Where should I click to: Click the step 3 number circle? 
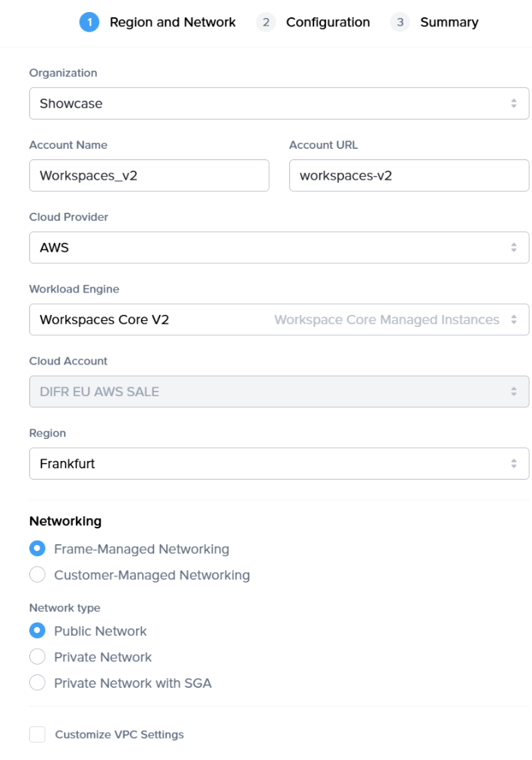tap(400, 23)
